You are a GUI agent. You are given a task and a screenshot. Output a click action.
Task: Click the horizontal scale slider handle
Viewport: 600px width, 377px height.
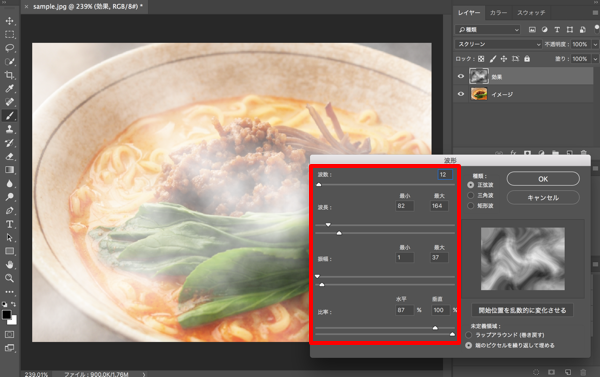[435, 328]
